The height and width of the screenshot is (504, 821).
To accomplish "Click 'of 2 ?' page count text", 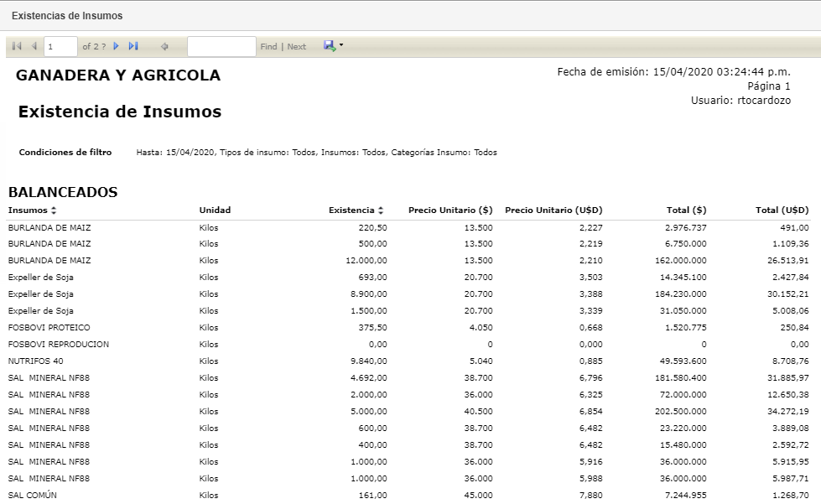I will pos(94,47).
